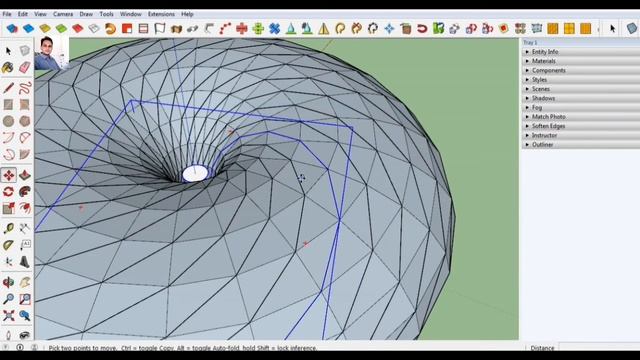
Task: Expand the Materials panel
Action: click(x=581, y=61)
